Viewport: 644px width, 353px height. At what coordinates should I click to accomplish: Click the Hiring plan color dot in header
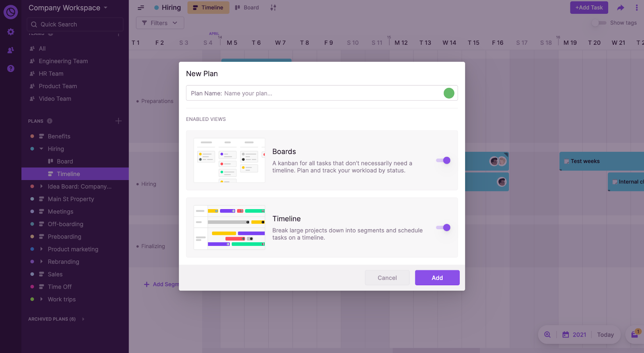tap(157, 8)
